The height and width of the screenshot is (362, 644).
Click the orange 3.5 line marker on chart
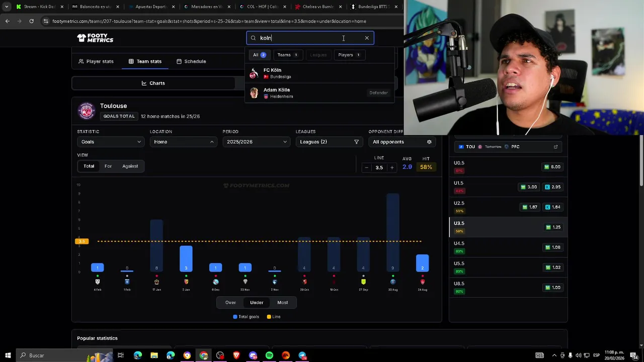[x=82, y=241]
